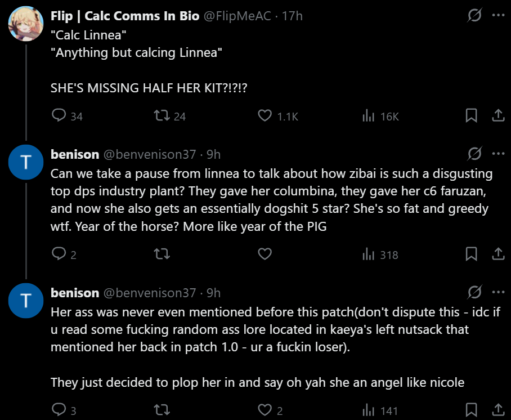The height and width of the screenshot is (420, 511).
Task: Reply to benison's zibai tweet with 2 replies
Action: pyautogui.click(x=59, y=254)
